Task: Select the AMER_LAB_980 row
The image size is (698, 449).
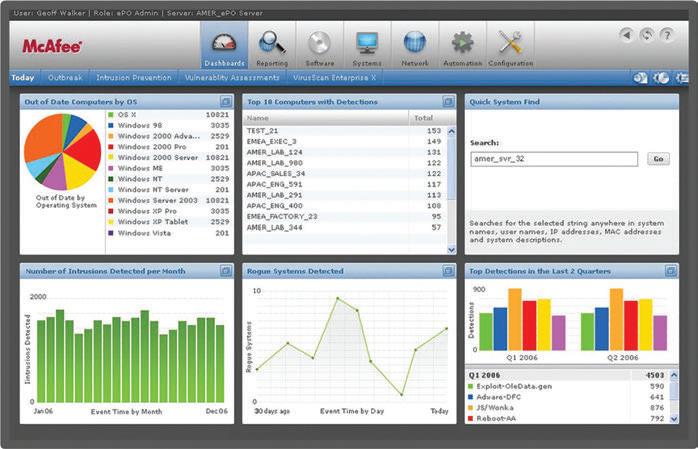Action: tap(344, 163)
